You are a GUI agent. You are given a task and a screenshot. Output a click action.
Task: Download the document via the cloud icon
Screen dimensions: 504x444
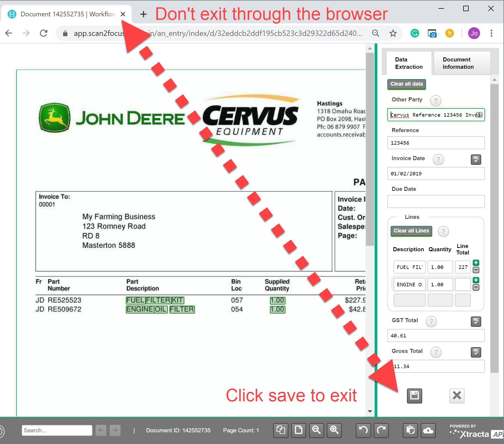428,430
